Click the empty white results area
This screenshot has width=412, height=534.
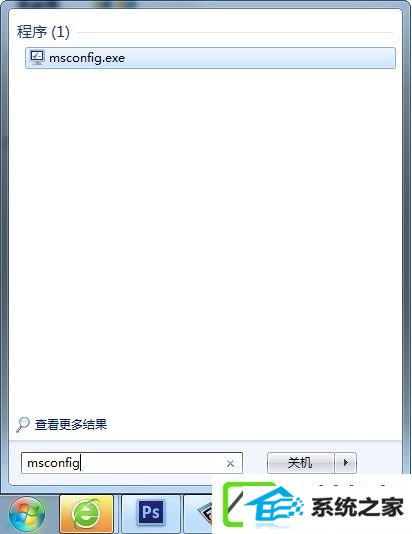(x=206, y=238)
